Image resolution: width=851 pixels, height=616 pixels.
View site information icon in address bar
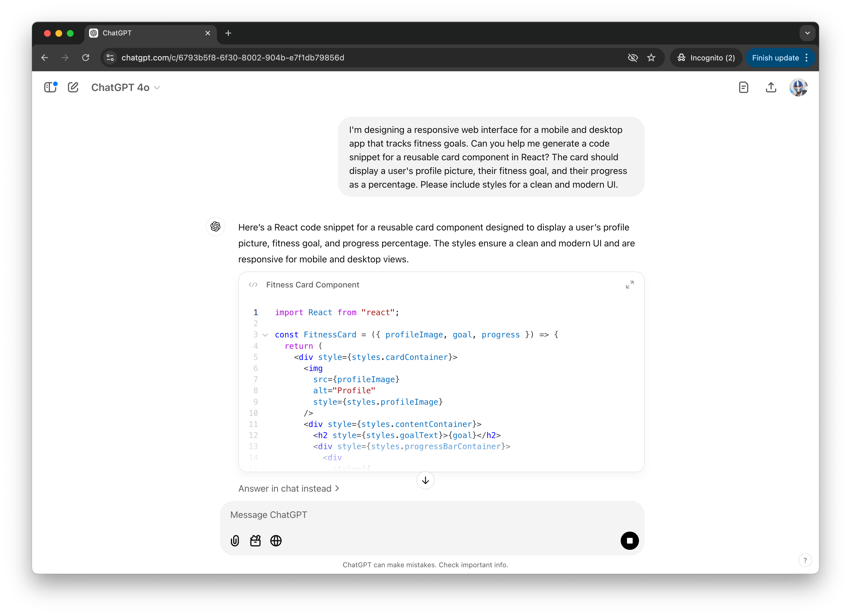(110, 58)
